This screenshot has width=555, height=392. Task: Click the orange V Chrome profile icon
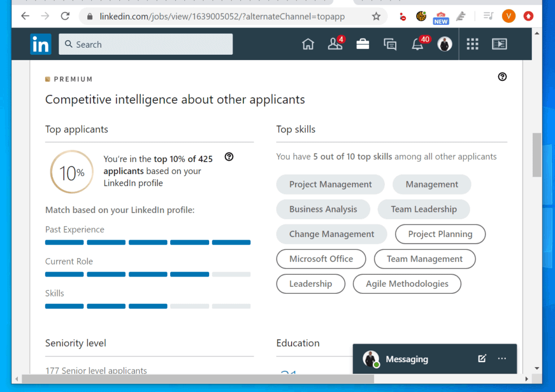(x=508, y=16)
